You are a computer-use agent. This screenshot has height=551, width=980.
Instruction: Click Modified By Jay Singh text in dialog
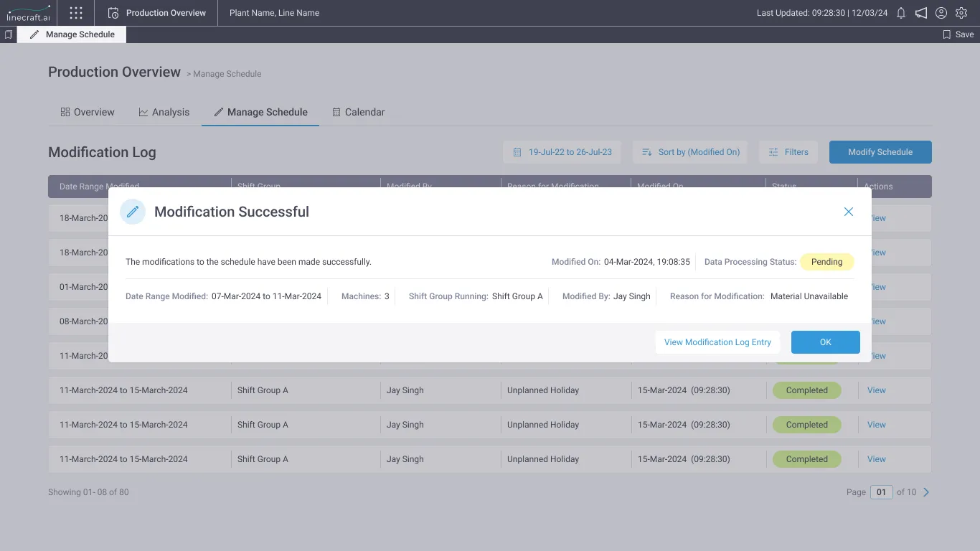click(606, 296)
